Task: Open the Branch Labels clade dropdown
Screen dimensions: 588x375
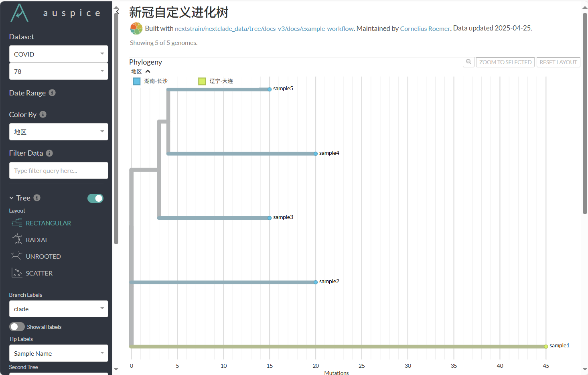Action: [59, 309]
